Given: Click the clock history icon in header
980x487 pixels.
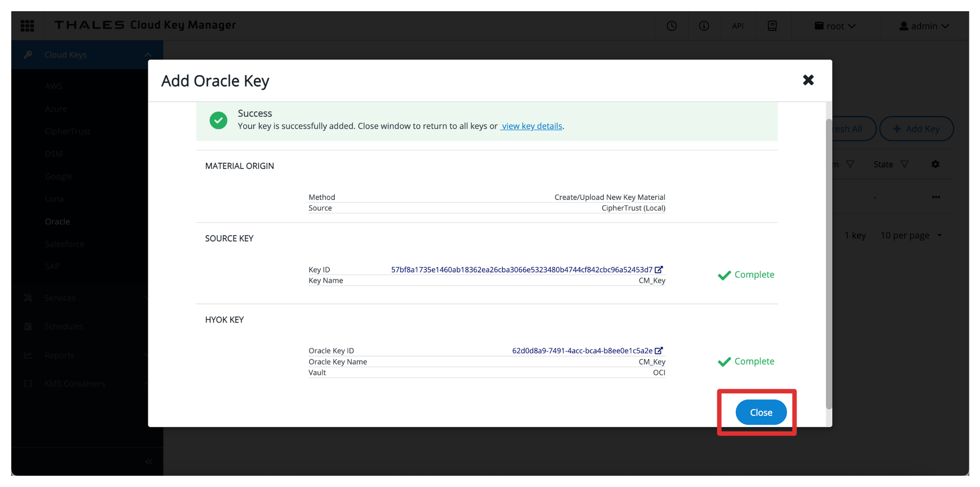Looking at the screenshot, I should pyautogui.click(x=672, y=26).
